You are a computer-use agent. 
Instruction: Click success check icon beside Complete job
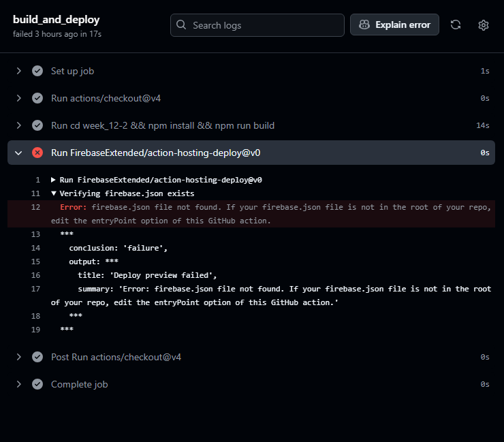(37, 385)
